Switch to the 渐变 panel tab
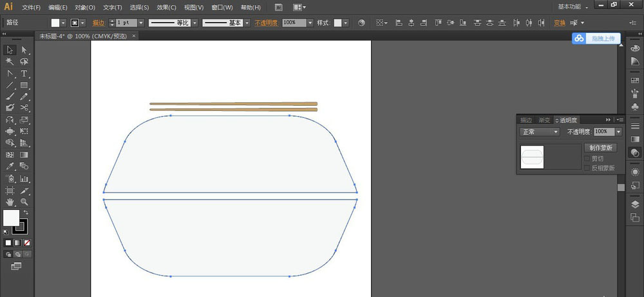Viewport: 644px width, 297px height. [x=544, y=120]
